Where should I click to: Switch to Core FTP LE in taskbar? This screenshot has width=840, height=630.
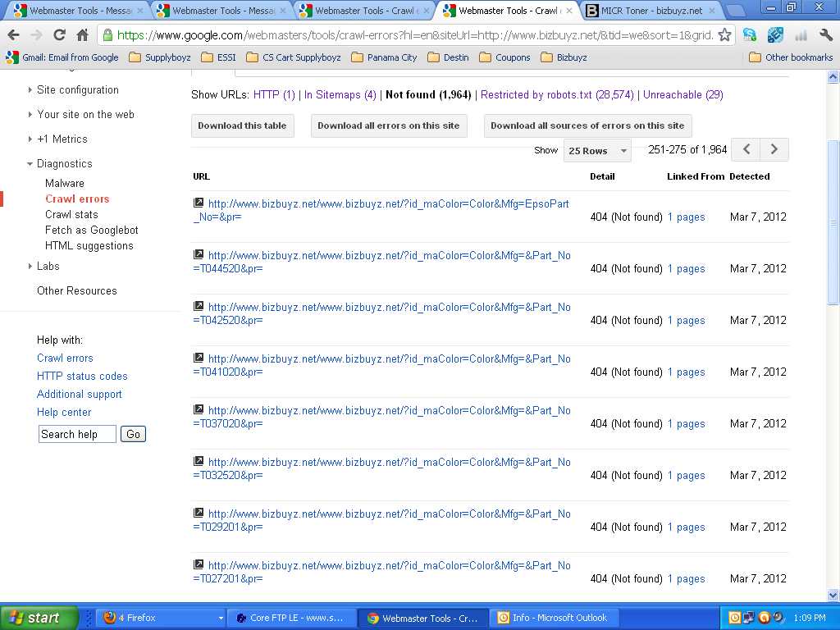pyautogui.click(x=291, y=619)
